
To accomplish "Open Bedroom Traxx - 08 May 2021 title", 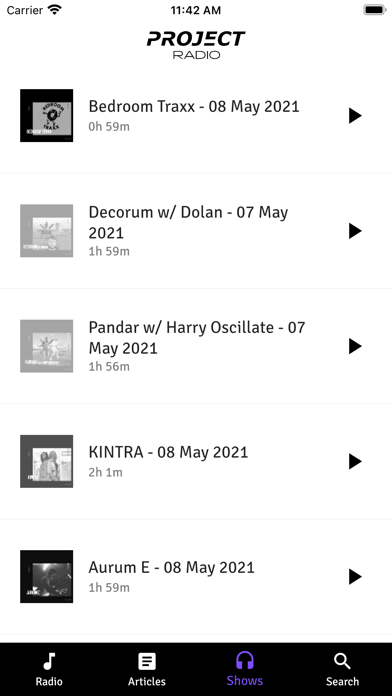I will point(194,107).
